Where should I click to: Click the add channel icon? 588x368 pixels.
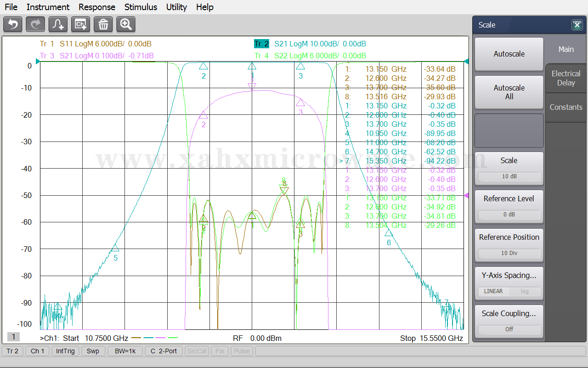[x=81, y=24]
